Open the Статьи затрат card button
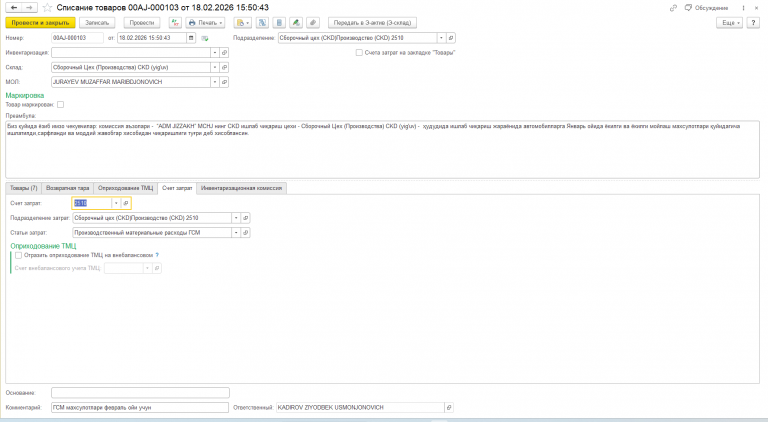Screen dimensions: 768x422 pos(246,233)
